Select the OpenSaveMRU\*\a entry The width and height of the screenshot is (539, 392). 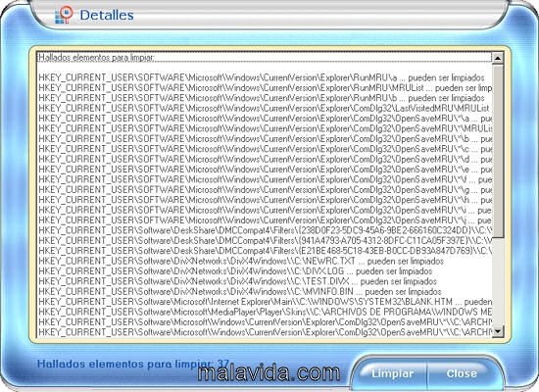tap(265, 119)
